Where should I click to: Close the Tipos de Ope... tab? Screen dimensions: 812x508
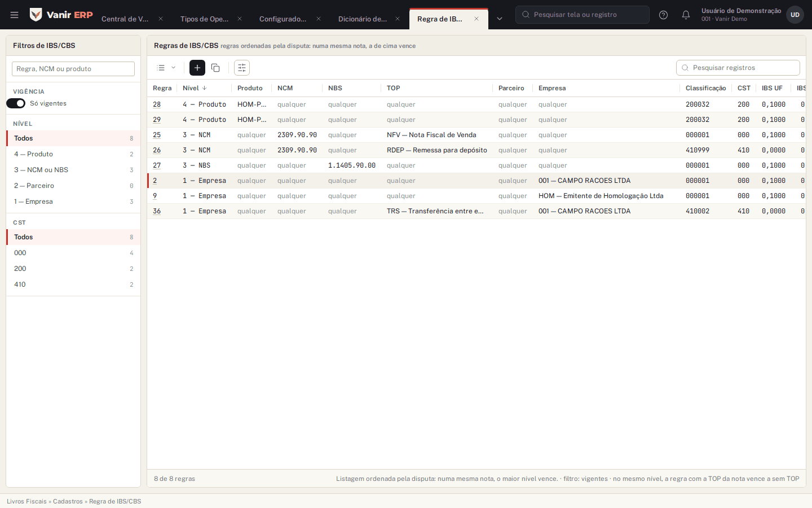pos(240,19)
